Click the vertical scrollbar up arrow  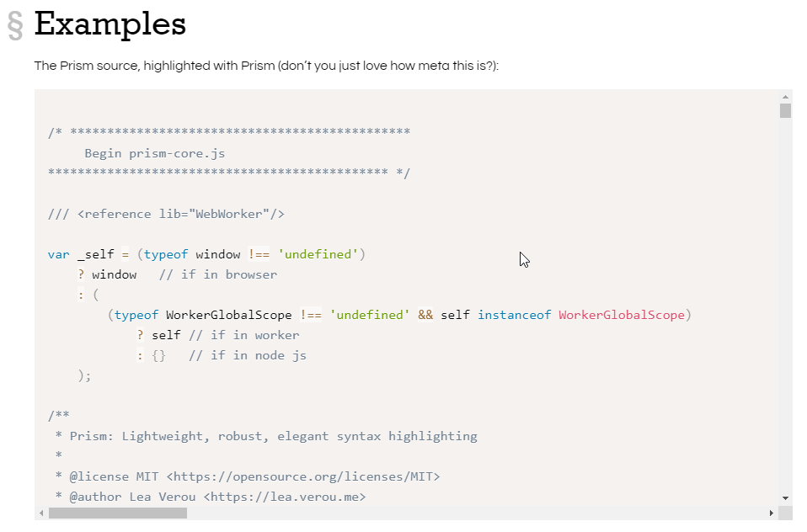[785, 97]
